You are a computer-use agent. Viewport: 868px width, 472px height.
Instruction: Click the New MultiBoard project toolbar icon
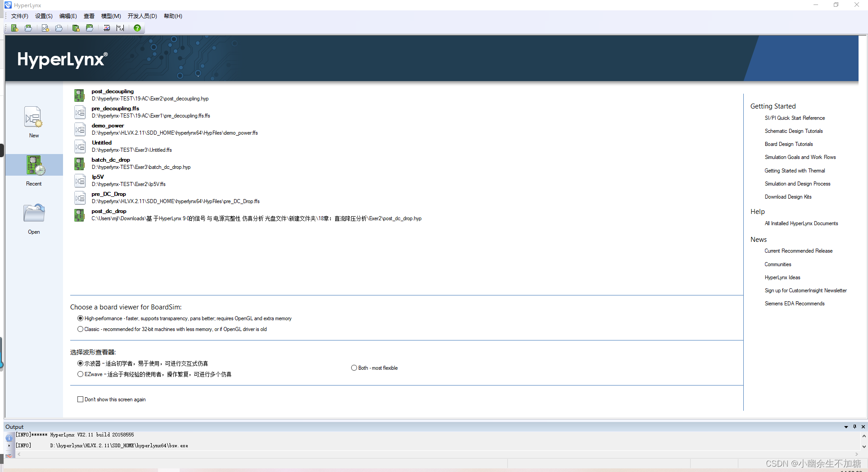pyautogui.click(x=76, y=28)
